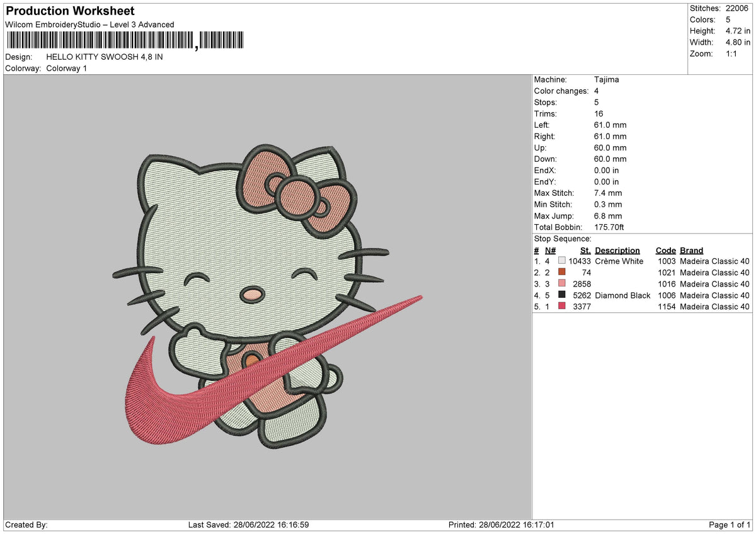Viewport: 756px width, 534px height.
Task: Select the pink swatch for thread 2858
Action: [x=561, y=284]
